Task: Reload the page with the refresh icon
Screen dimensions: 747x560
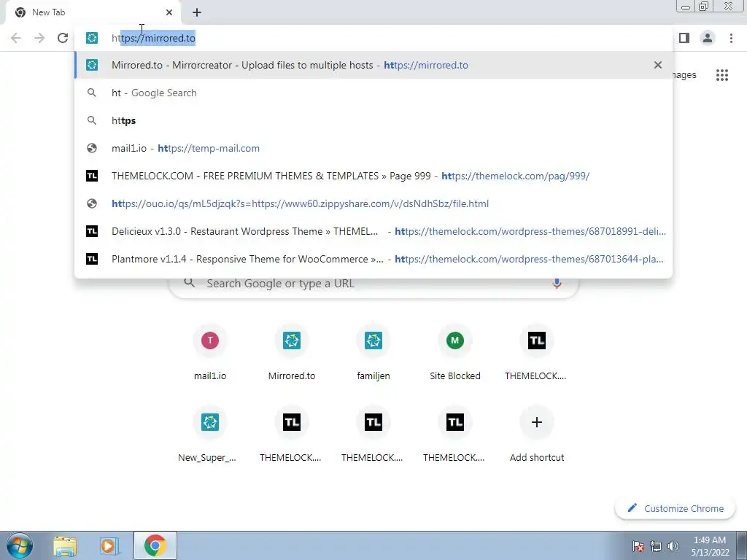Action: (63, 38)
